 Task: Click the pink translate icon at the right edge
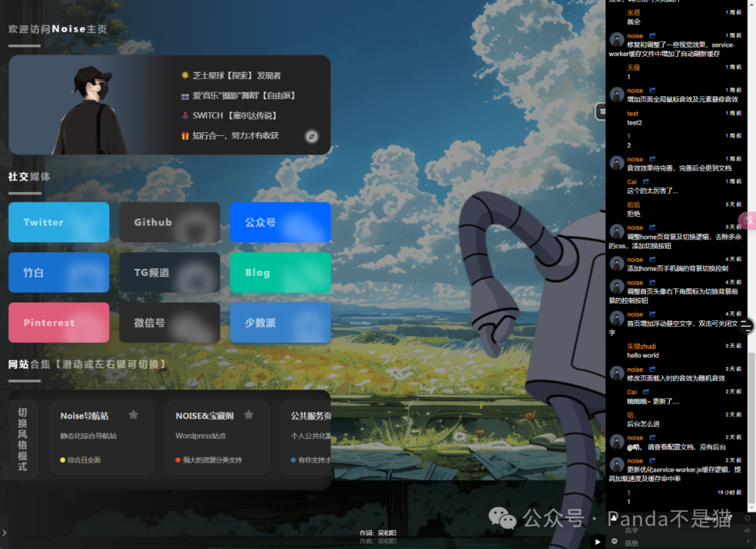(748, 221)
